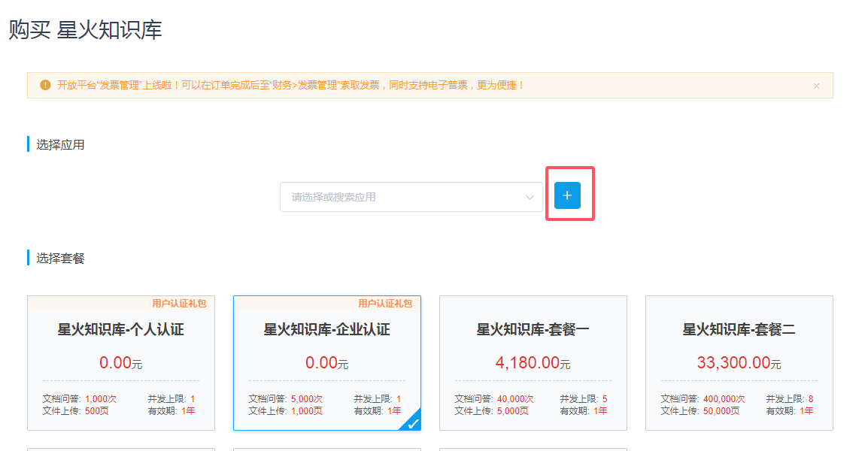Select the 星火知识库-个人认证 package card

click(121, 363)
